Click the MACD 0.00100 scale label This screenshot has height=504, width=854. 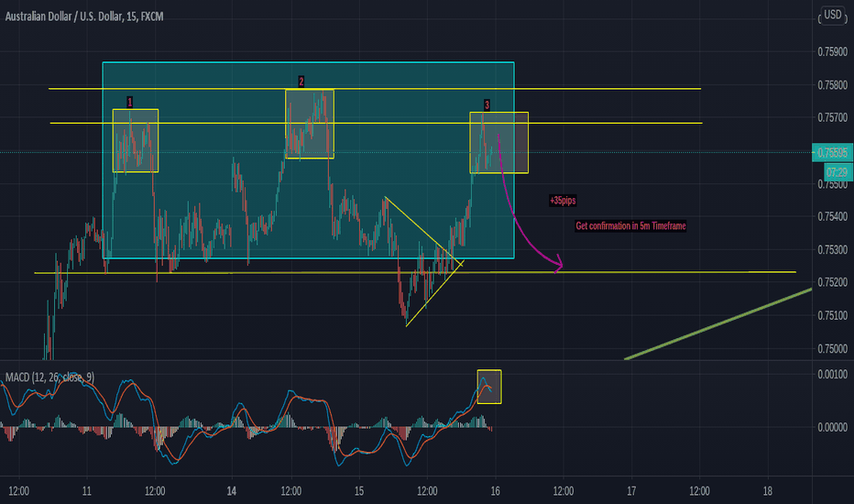point(832,374)
